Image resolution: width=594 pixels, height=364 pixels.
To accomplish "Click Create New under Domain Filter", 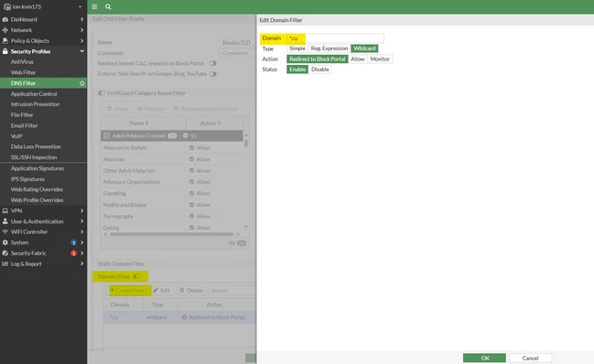I will (127, 291).
